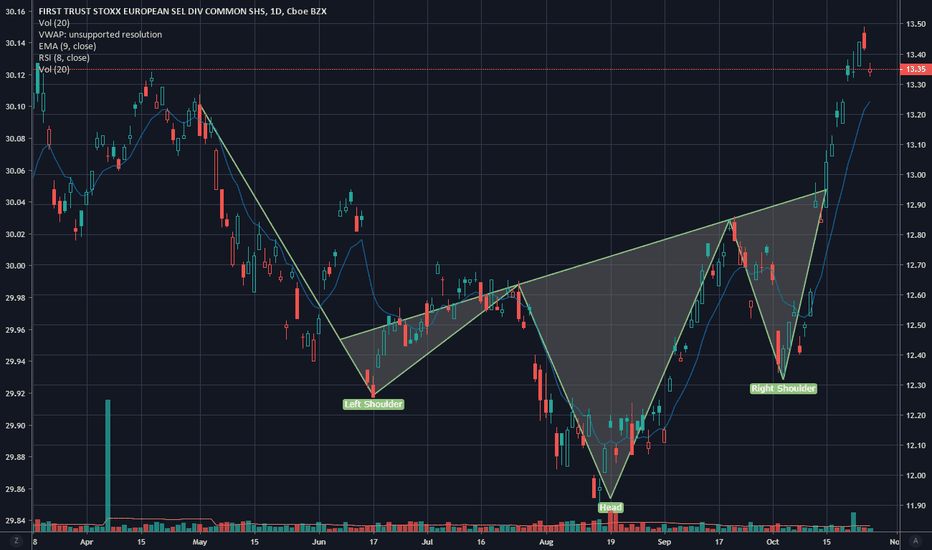Click the 30.00 left scale value
932x550 pixels.
click(x=15, y=266)
